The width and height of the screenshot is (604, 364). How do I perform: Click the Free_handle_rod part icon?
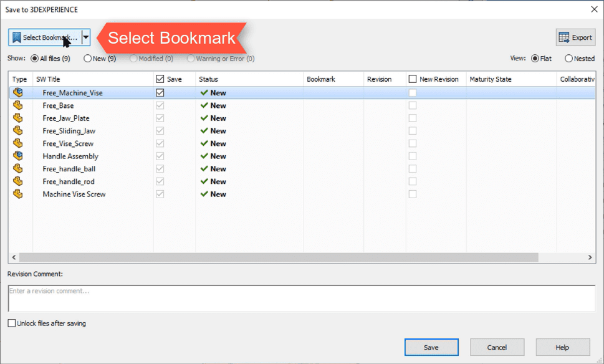click(x=17, y=181)
